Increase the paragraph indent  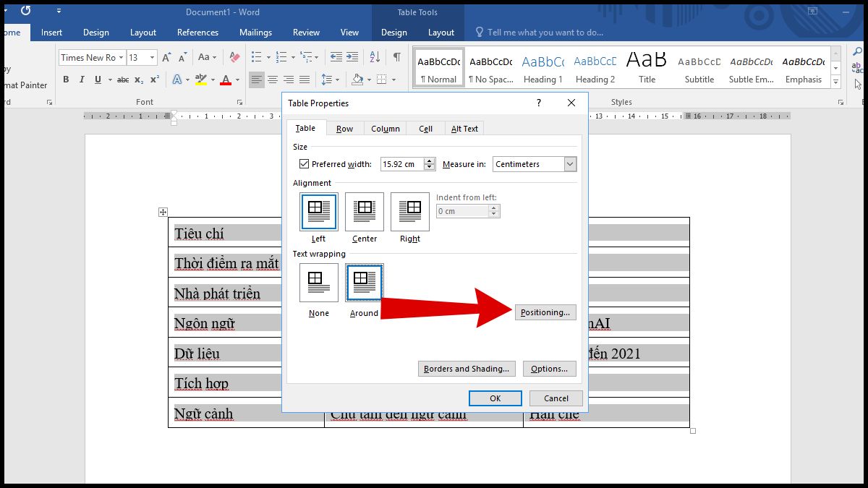(x=352, y=57)
